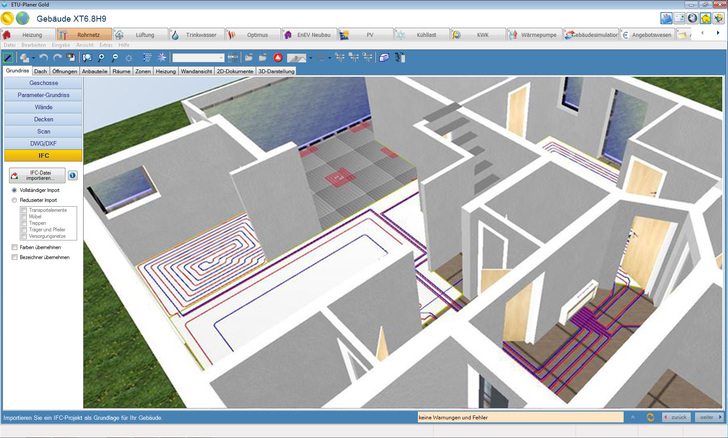728x438 pixels.
Task: Expand the Parameter-Grundriss sidebar section
Action: 43,95
